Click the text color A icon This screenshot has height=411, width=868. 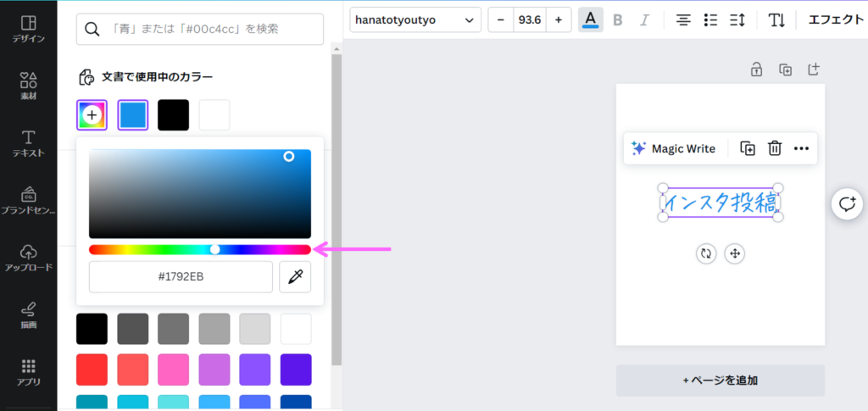[590, 19]
